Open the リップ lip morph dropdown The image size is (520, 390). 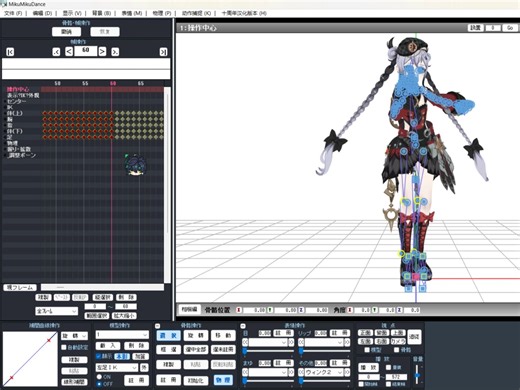point(324,342)
